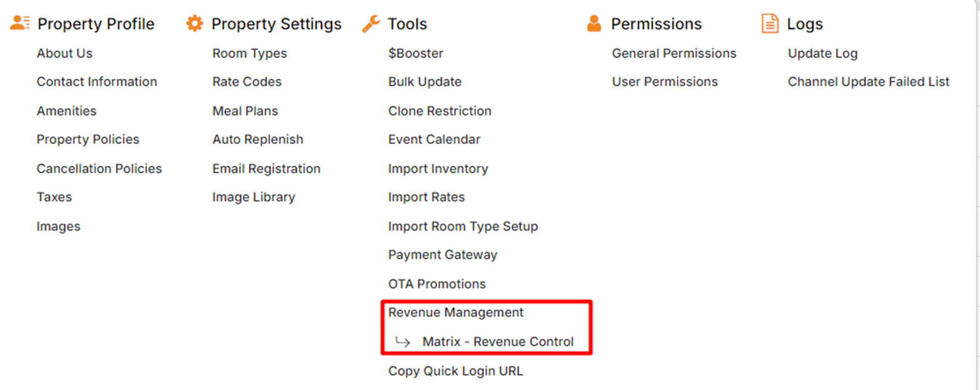Open OTA Promotions

(x=437, y=284)
